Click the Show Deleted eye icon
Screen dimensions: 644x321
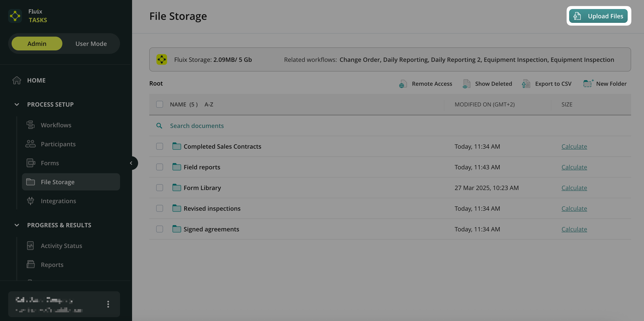[466, 84]
